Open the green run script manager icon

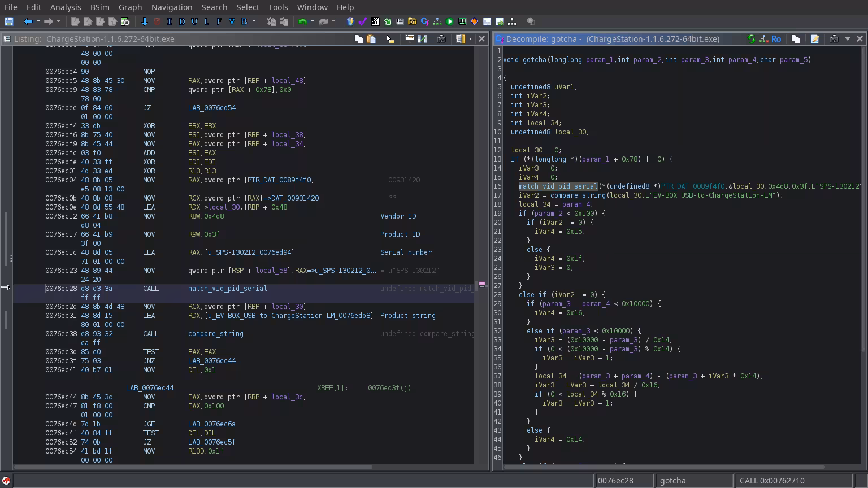tap(450, 21)
